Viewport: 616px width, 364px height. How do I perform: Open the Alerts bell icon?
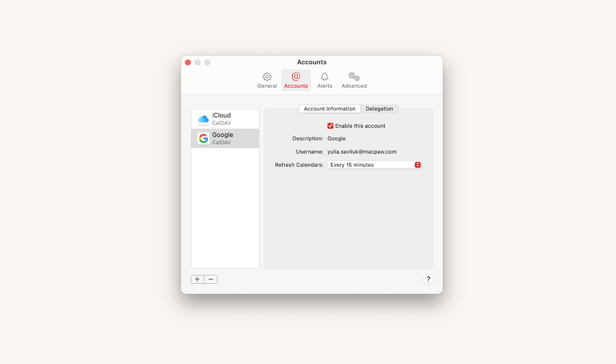tap(325, 77)
